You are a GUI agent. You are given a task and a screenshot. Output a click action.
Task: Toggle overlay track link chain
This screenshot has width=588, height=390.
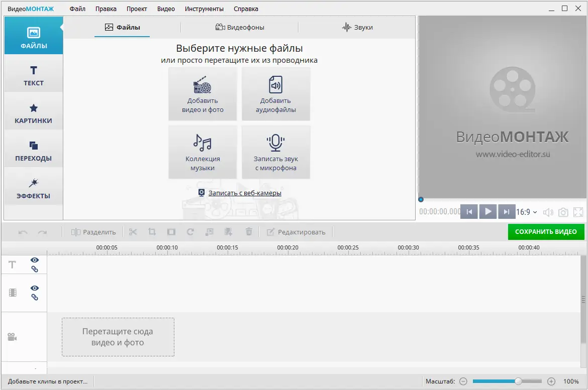point(35,298)
